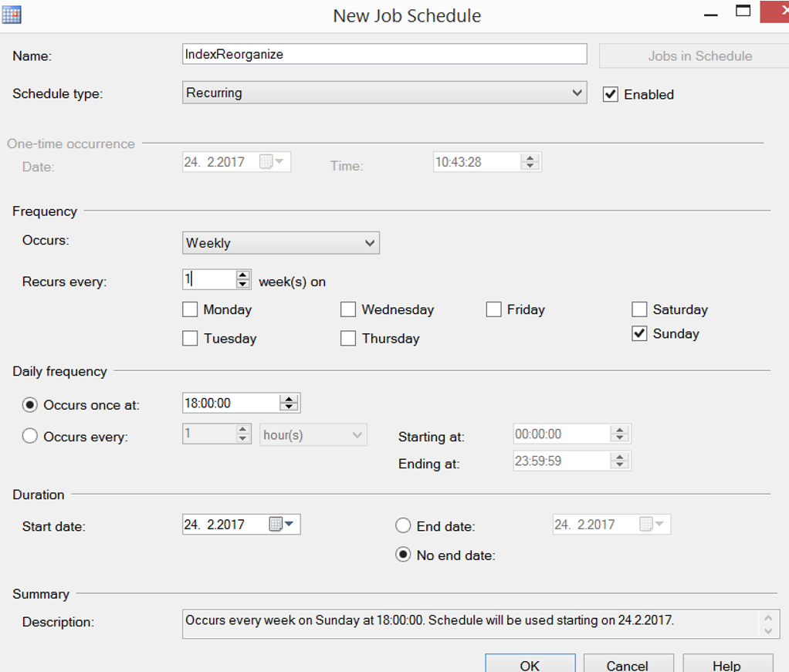Viewport: 789px width, 672px height.
Task: Open the One-time occurrence Date dropdown
Action: [236, 161]
